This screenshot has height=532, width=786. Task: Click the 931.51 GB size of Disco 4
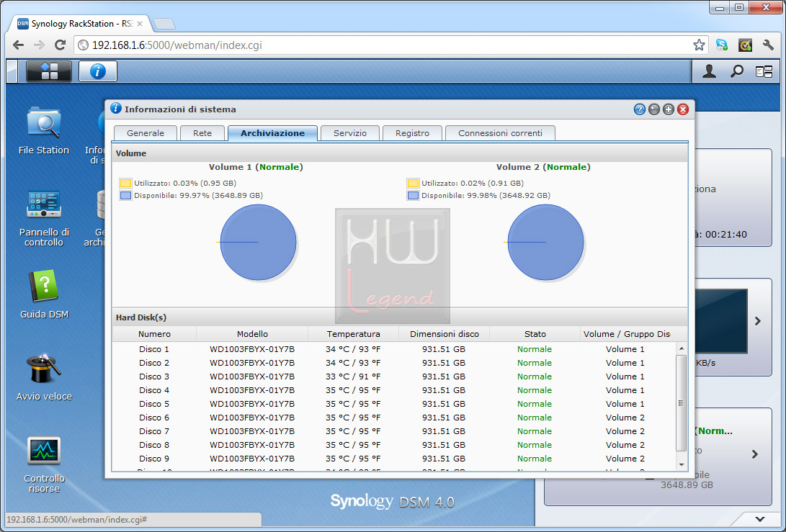click(444, 390)
